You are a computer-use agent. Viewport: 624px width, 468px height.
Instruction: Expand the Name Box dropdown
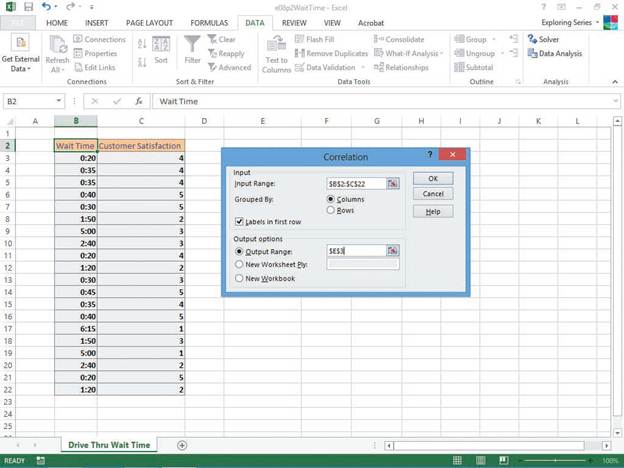click(x=60, y=101)
